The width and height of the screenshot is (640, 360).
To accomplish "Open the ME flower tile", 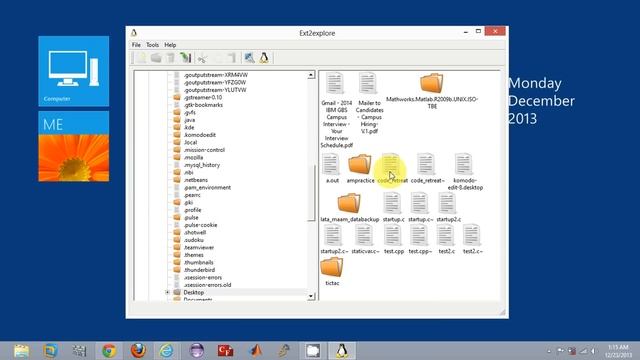I will 73,146.
